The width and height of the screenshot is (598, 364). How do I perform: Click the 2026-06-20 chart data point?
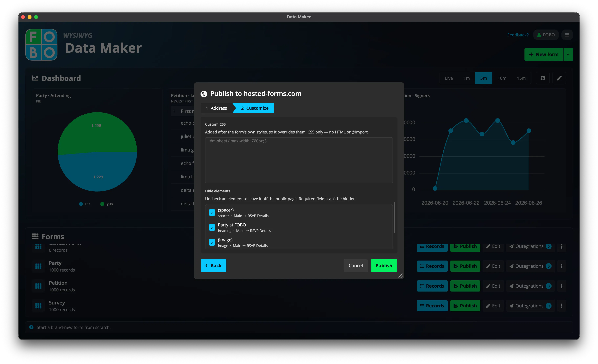click(x=435, y=188)
